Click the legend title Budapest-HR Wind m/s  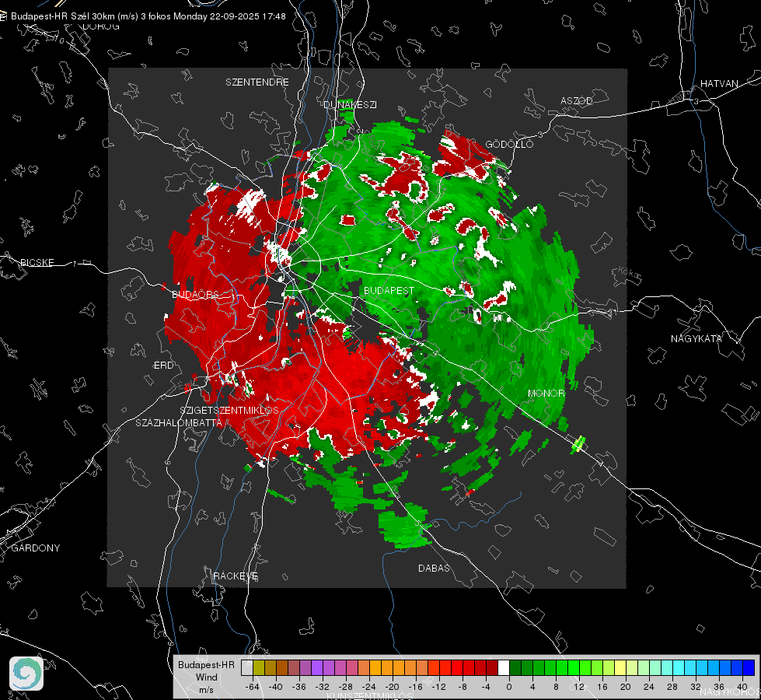point(206,677)
